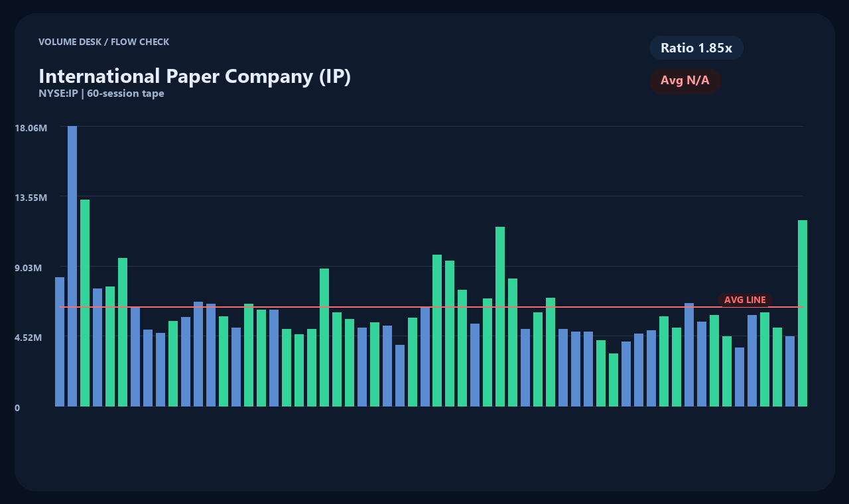Click the 4.52M axis label
The image size is (849, 504).
[29, 338]
